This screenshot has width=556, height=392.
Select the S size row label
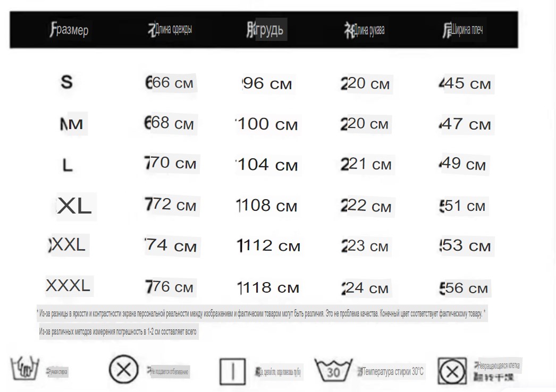coord(66,82)
